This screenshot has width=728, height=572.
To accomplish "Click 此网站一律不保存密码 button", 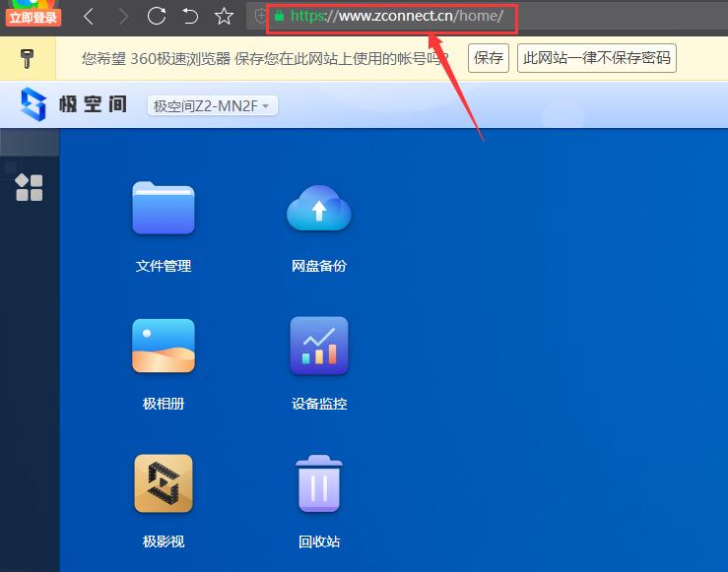I will pyautogui.click(x=597, y=58).
